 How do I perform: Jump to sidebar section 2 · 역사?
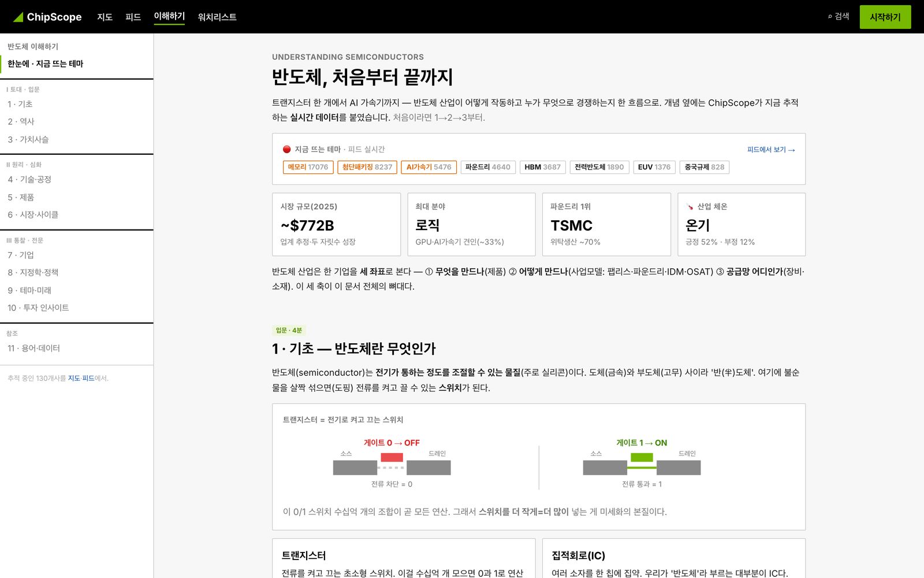[77, 121]
